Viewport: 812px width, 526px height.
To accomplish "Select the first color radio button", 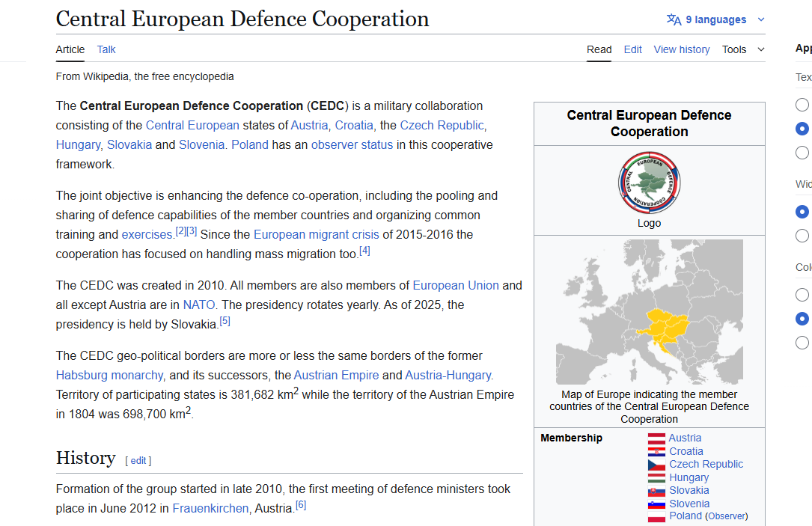I will [x=802, y=295].
